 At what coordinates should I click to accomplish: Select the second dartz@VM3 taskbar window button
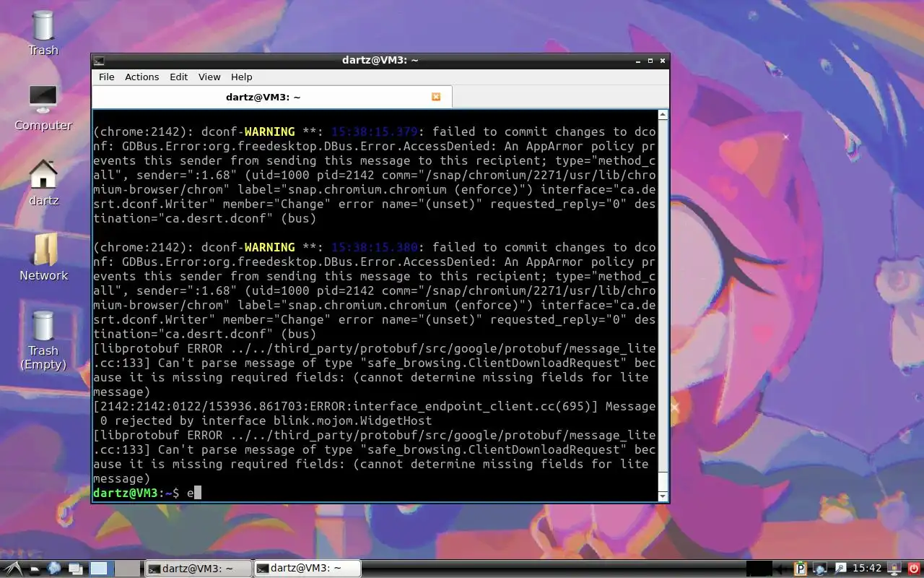(307, 569)
